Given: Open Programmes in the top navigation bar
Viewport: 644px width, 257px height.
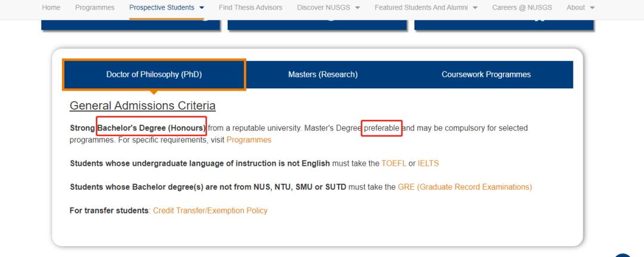Looking at the screenshot, I should pyautogui.click(x=95, y=8).
